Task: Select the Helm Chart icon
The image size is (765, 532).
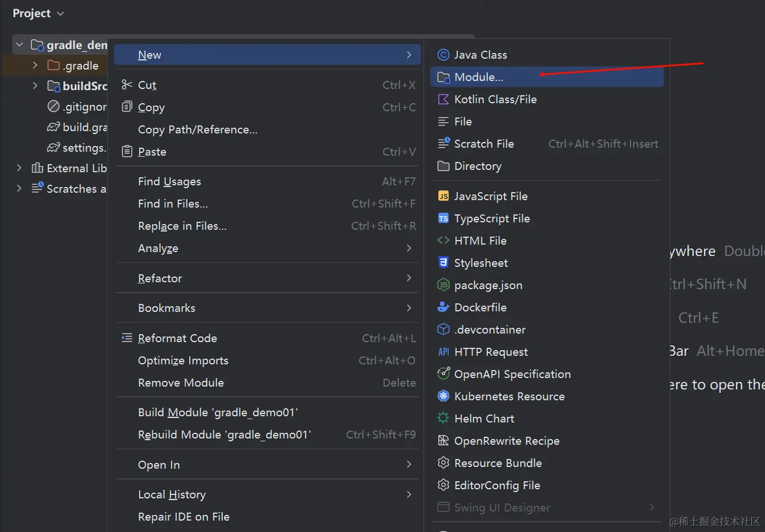Action: pyautogui.click(x=443, y=419)
